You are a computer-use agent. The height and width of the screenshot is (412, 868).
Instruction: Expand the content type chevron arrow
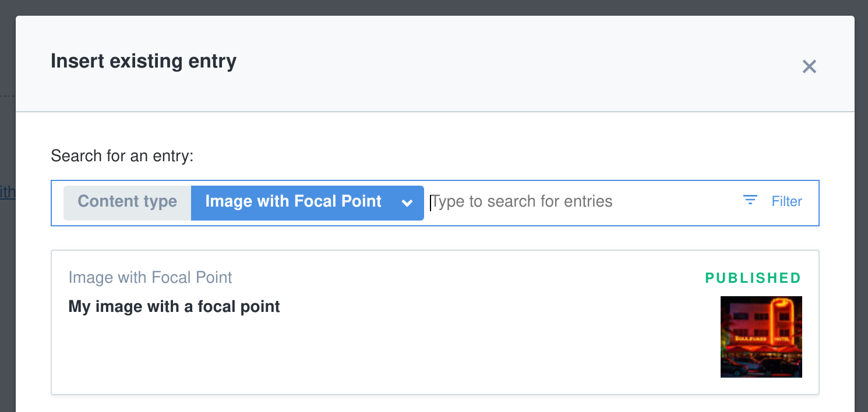407,203
